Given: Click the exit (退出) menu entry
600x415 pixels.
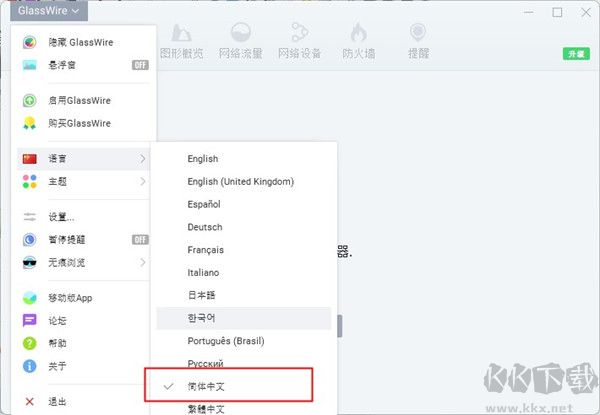Looking at the screenshot, I should 58,402.
